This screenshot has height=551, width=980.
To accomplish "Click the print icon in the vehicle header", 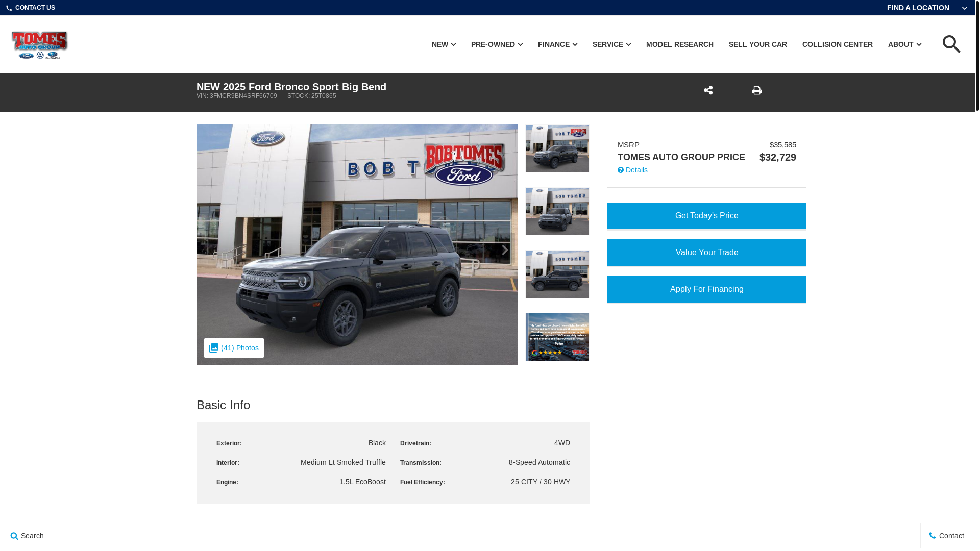I will click(x=757, y=90).
